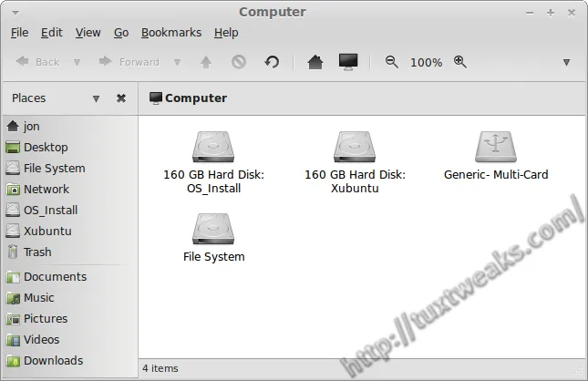Image resolution: width=588 pixels, height=381 pixels.
Task: Reload the current location
Action: coord(272,62)
